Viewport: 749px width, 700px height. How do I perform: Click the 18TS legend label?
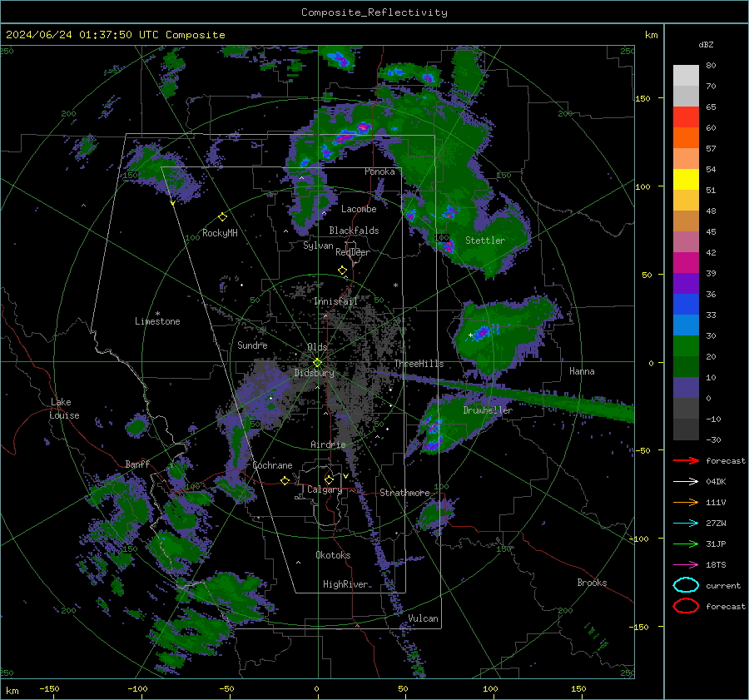[716, 565]
